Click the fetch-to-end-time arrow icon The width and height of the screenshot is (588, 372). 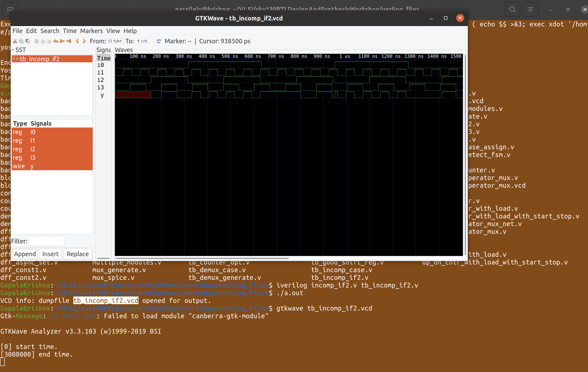coord(69,41)
